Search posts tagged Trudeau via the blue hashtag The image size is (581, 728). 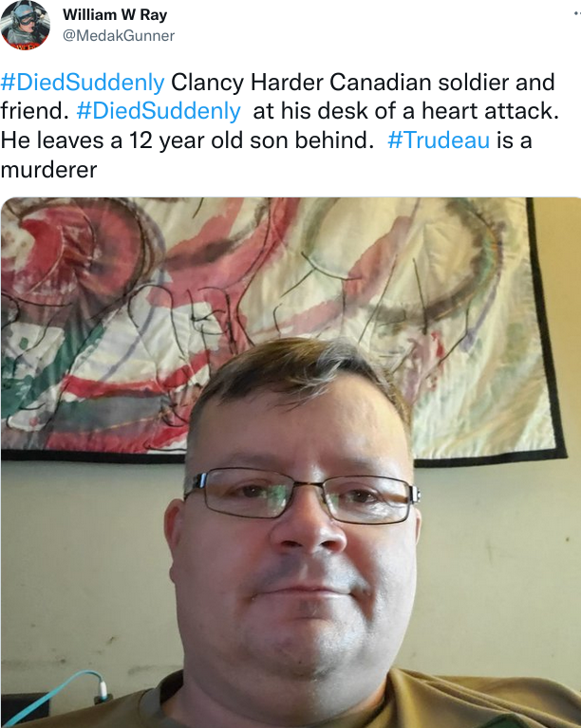(439, 140)
